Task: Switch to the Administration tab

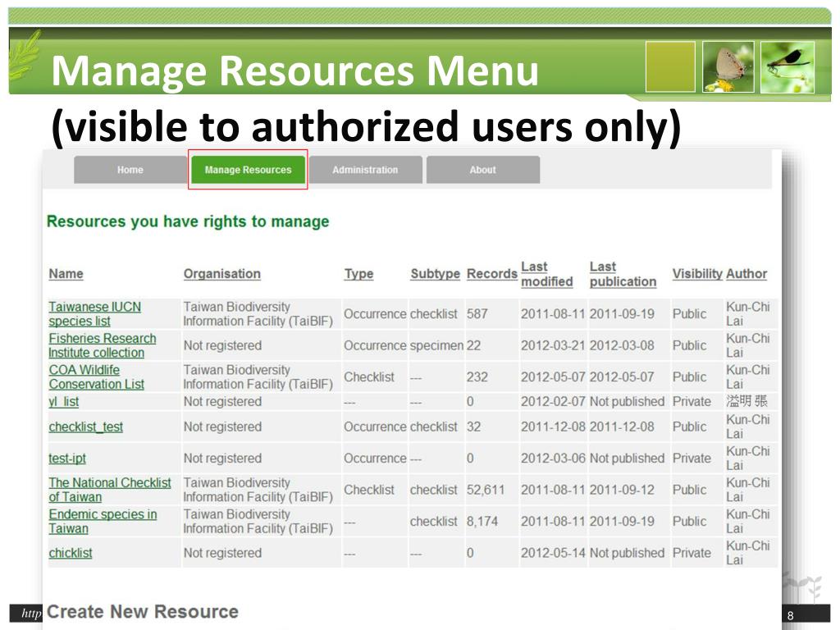Action: [x=365, y=170]
